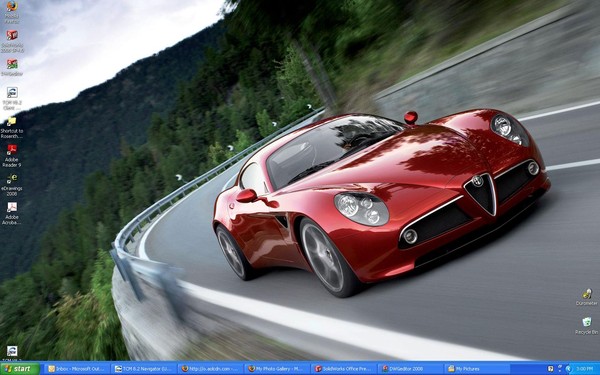The image size is (600, 375).
Task: Open the Windows Start menu
Action: pyautogui.click(x=20, y=369)
